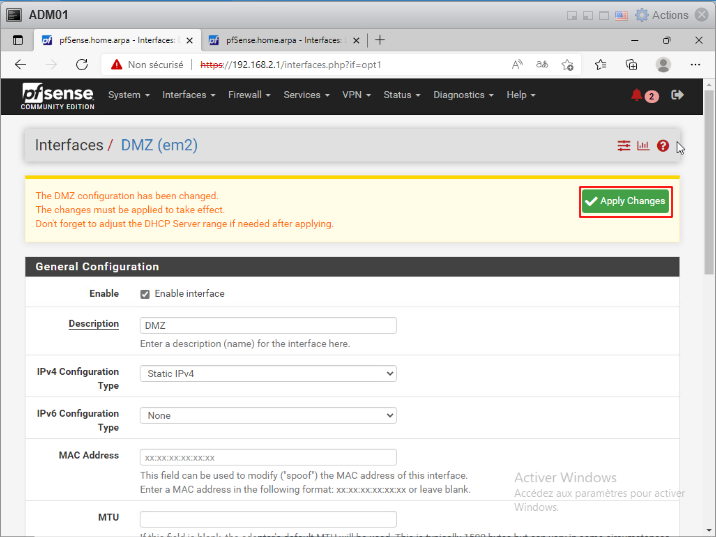Click the red help question mark icon
716x537 pixels.
click(x=662, y=146)
